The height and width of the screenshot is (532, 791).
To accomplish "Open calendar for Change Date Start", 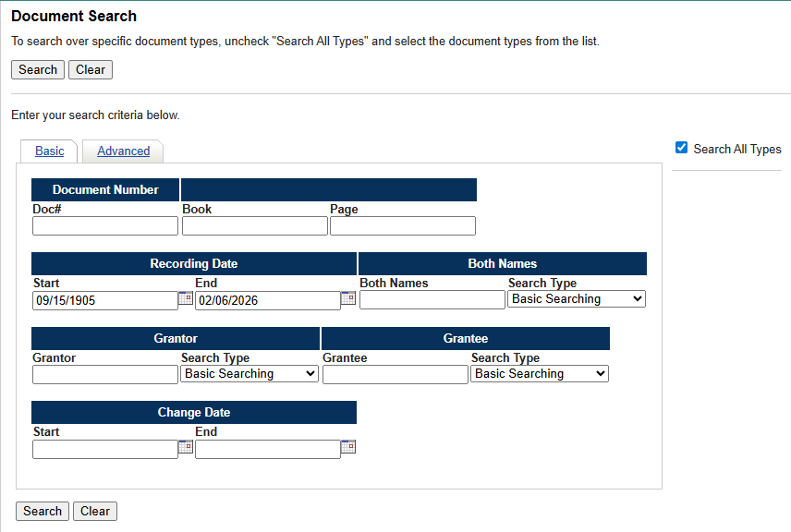I will pyautogui.click(x=186, y=447).
